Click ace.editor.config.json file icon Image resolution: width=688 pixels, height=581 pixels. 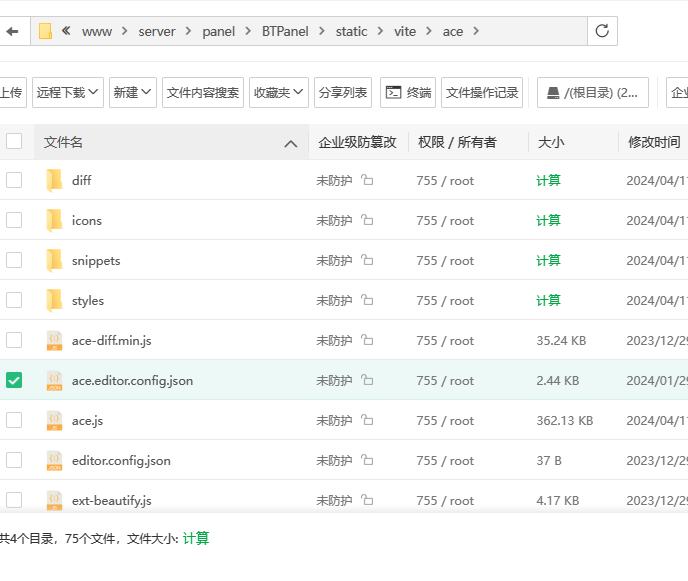click(54, 380)
